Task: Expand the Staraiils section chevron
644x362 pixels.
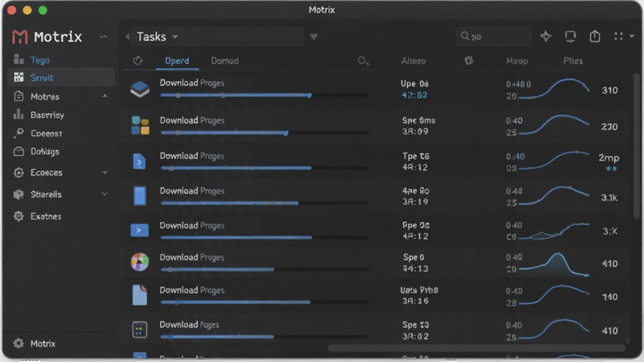Action: [105, 194]
